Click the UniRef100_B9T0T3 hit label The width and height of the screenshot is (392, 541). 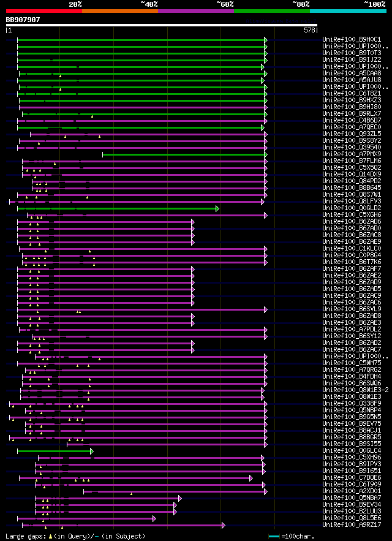(x=352, y=53)
